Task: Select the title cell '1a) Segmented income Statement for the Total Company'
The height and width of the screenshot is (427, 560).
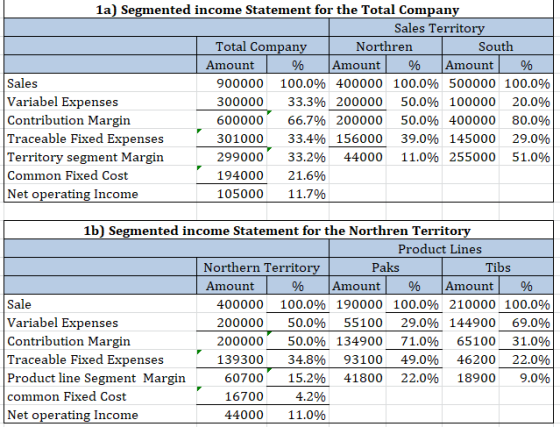Action: 278,9
